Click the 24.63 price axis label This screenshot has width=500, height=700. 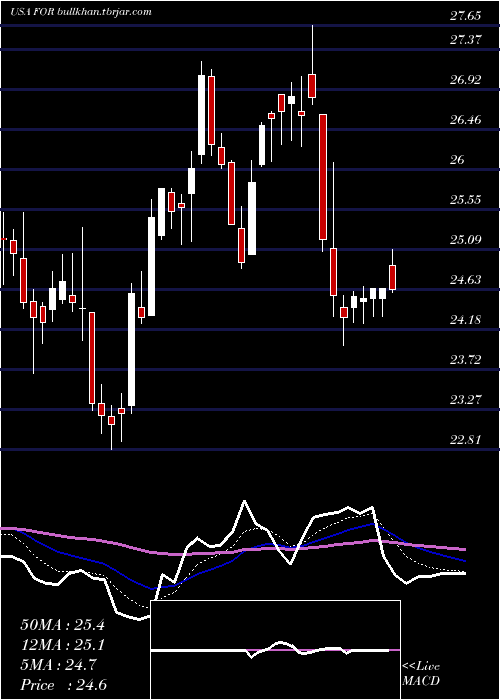466,280
